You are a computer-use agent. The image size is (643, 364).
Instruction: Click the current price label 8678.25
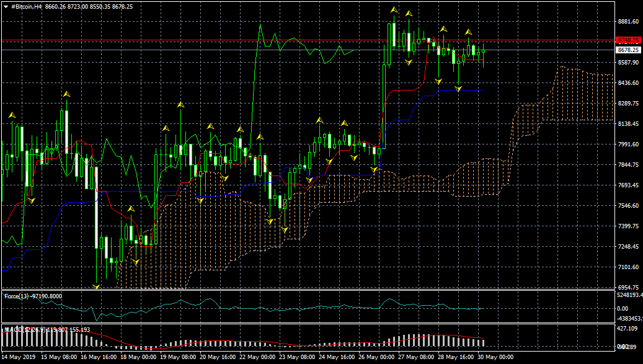point(628,50)
